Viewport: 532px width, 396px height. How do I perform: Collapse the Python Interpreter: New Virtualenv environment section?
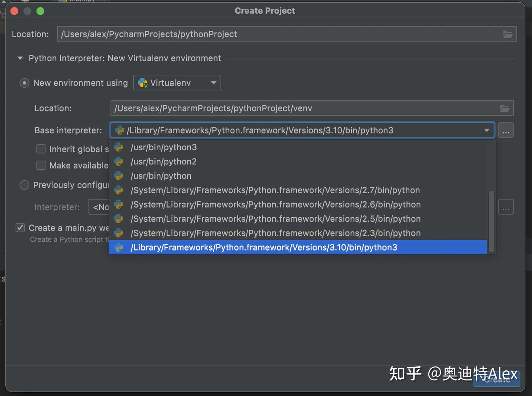[20, 58]
